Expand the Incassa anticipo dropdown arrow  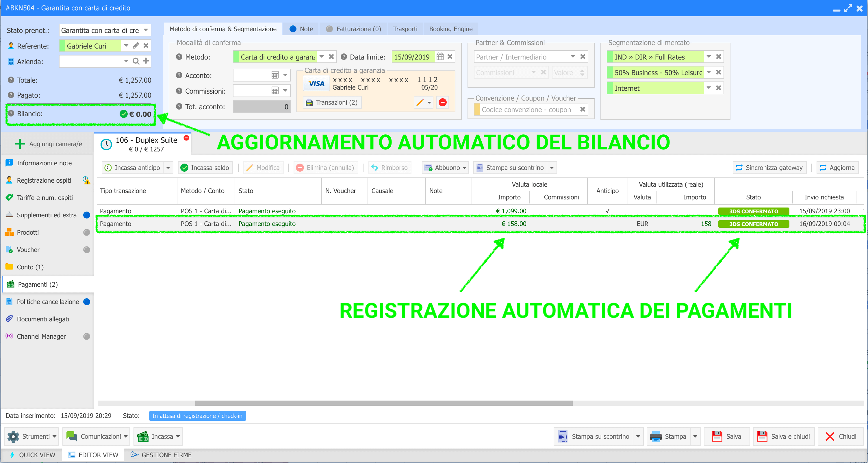pyautogui.click(x=168, y=167)
